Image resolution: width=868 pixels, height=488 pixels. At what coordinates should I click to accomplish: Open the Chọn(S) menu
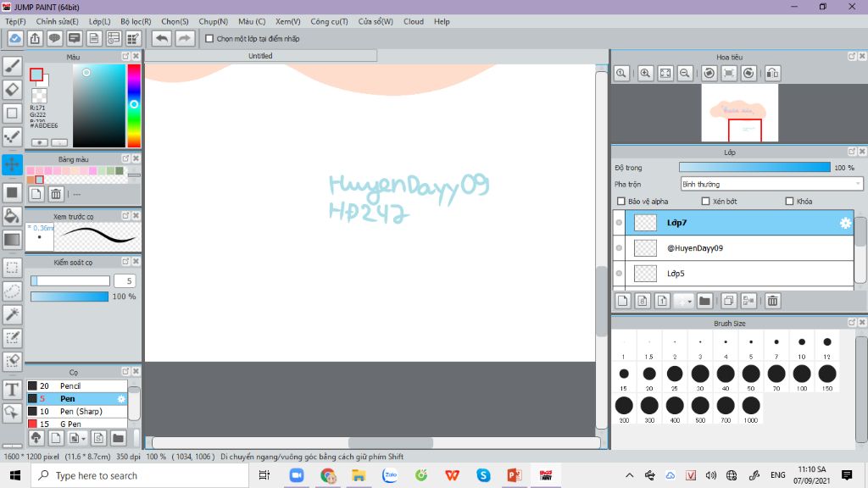[175, 21]
